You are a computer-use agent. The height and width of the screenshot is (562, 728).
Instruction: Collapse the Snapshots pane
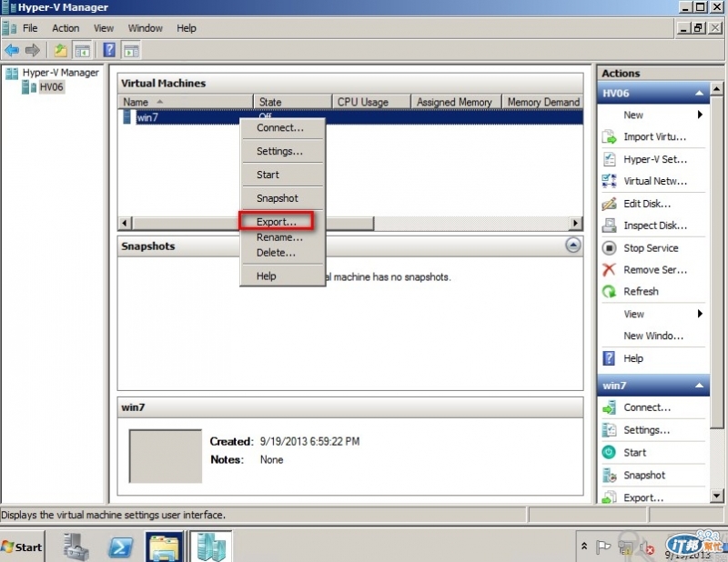[573, 246]
